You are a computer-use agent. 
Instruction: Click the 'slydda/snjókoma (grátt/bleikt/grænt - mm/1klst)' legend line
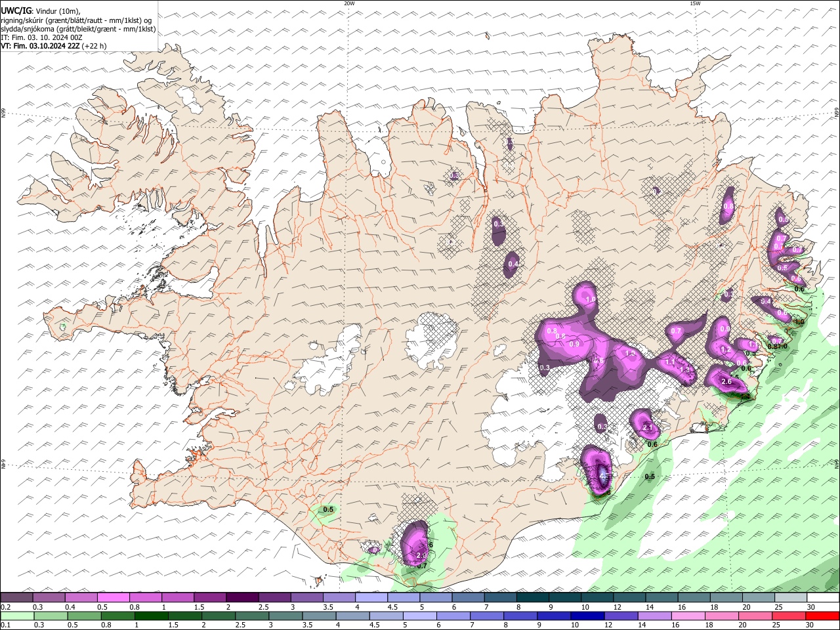point(78,29)
